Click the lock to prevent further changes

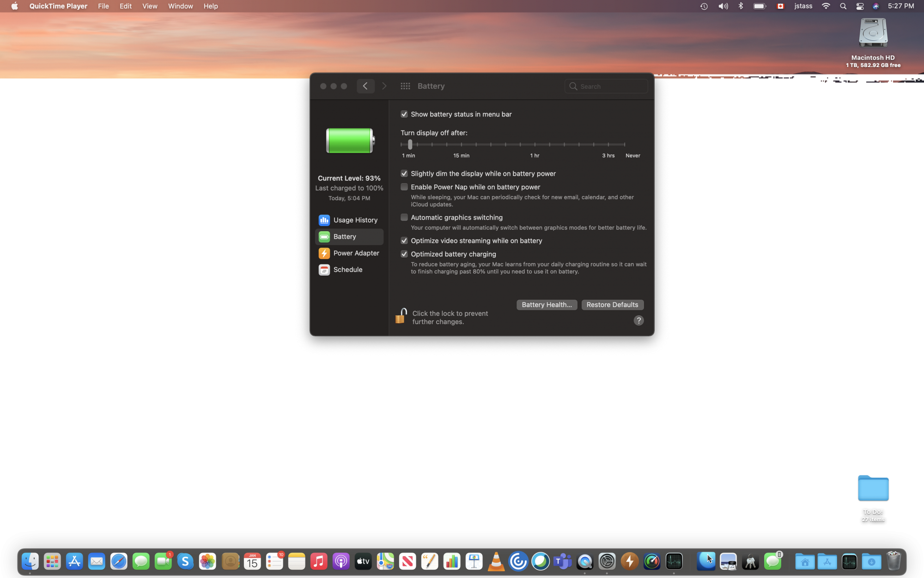click(401, 316)
